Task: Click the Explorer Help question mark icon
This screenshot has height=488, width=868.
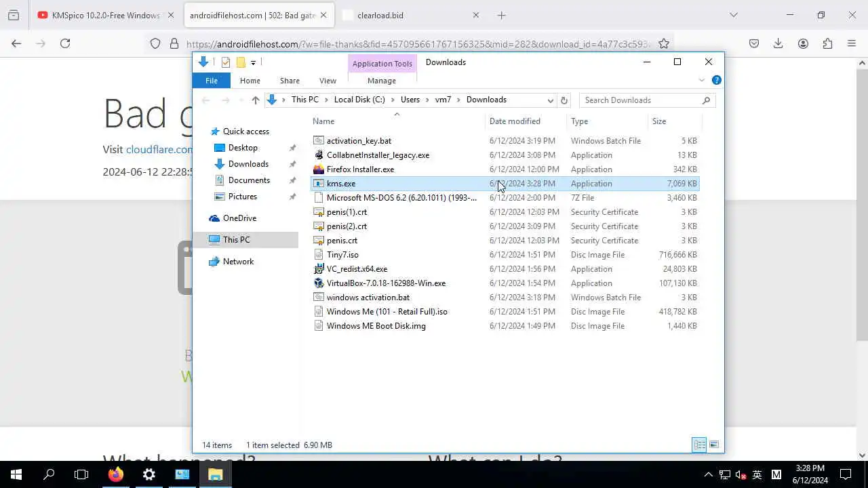Action: click(717, 80)
